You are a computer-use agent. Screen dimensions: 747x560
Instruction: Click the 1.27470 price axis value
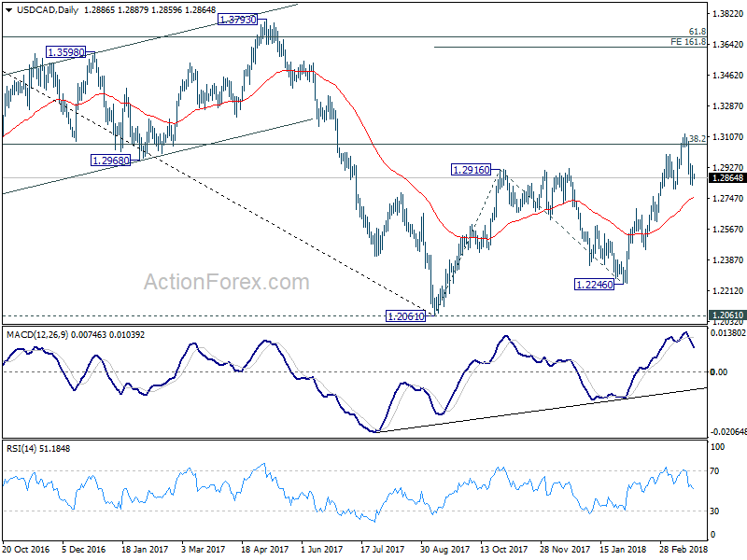727,198
